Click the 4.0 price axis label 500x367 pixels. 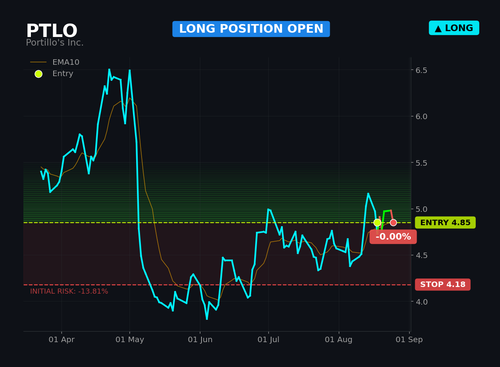421,302
